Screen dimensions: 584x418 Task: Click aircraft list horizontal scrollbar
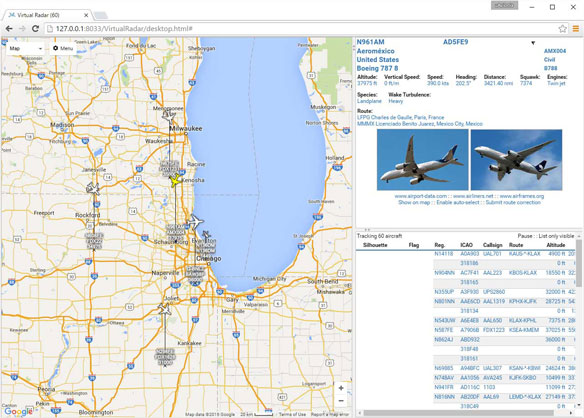458,413
